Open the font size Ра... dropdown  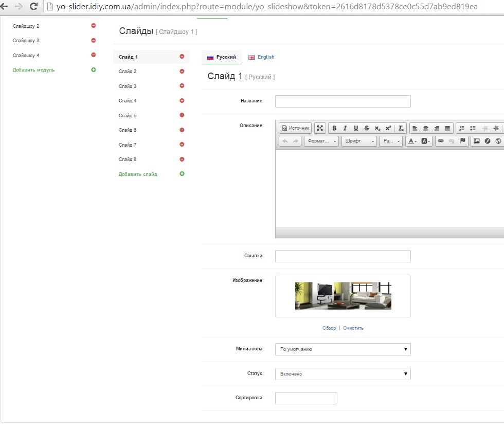[x=391, y=141]
